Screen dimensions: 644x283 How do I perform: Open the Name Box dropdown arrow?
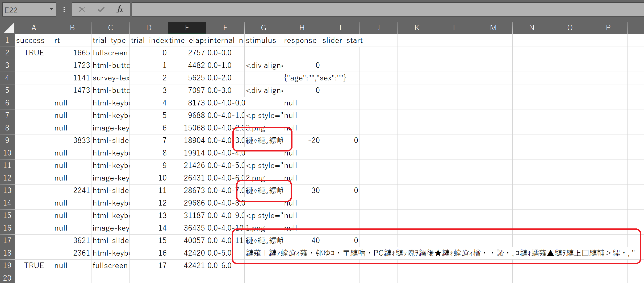click(x=51, y=9)
